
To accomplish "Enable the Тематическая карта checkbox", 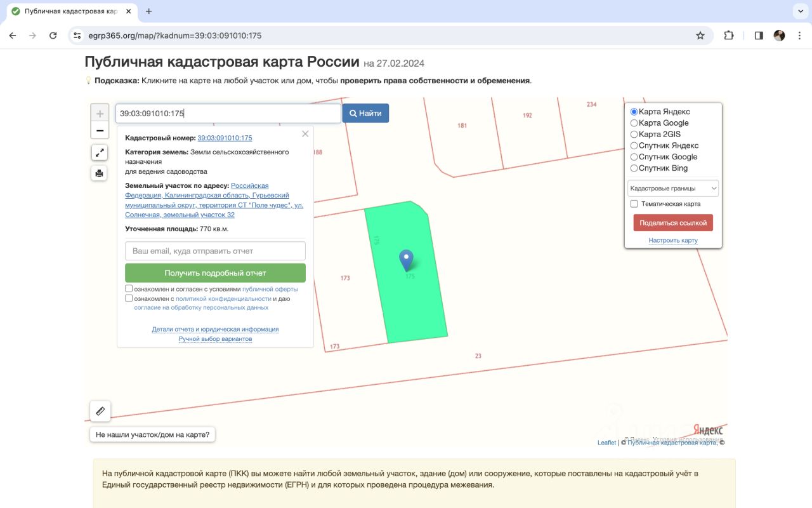I will coord(634,204).
